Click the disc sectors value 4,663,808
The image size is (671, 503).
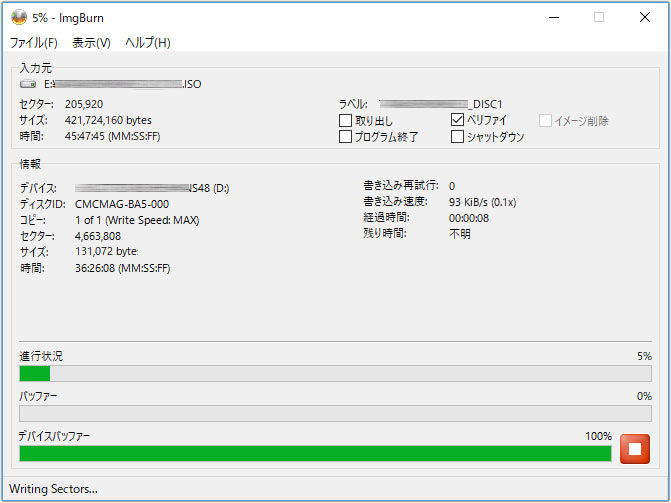(x=98, y=236)
